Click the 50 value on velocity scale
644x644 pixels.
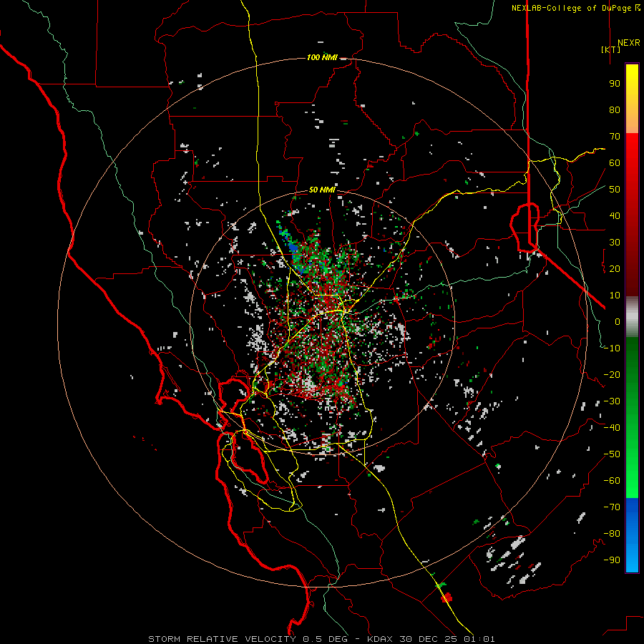615,190
